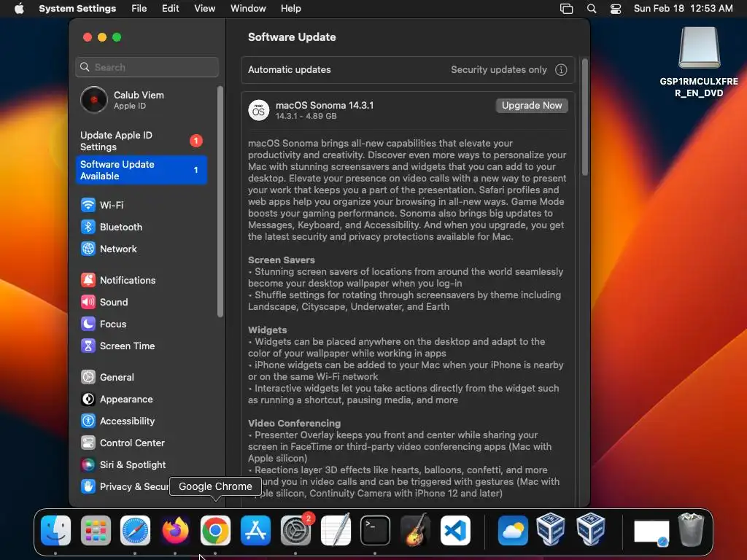Click the Video Conferencing heading

tap(295, 424)
